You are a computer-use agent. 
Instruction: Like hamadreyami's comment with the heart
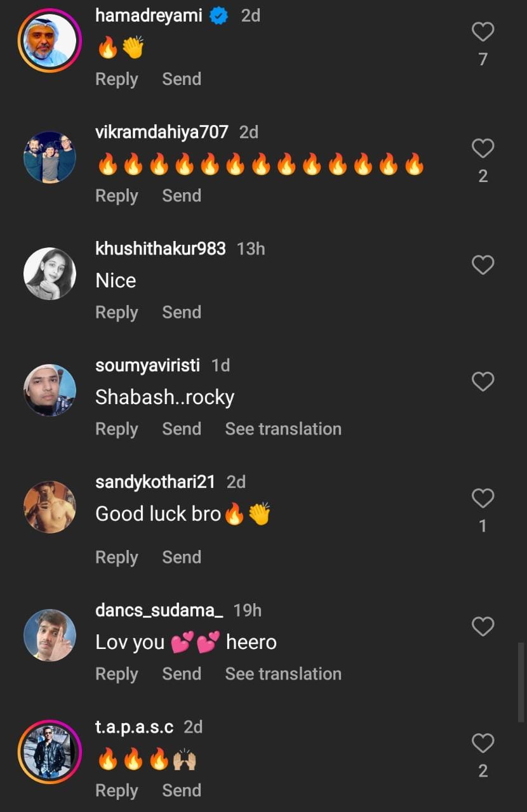(483, 32)
